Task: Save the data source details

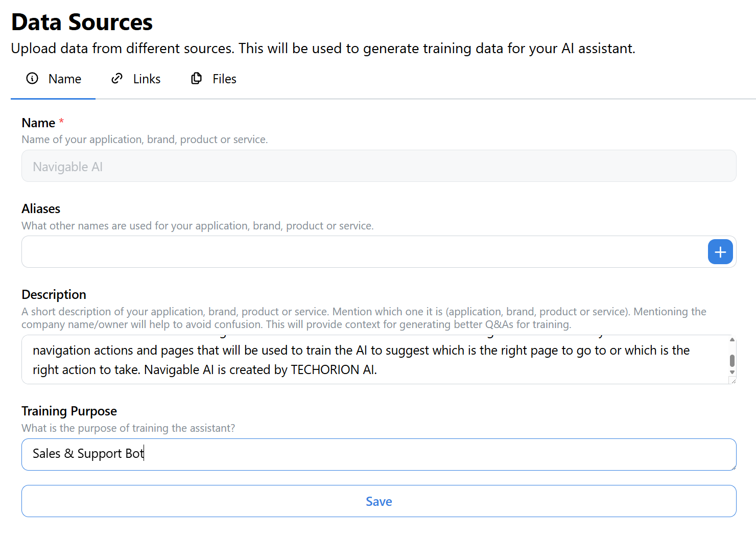Action: tap(379, 501)
